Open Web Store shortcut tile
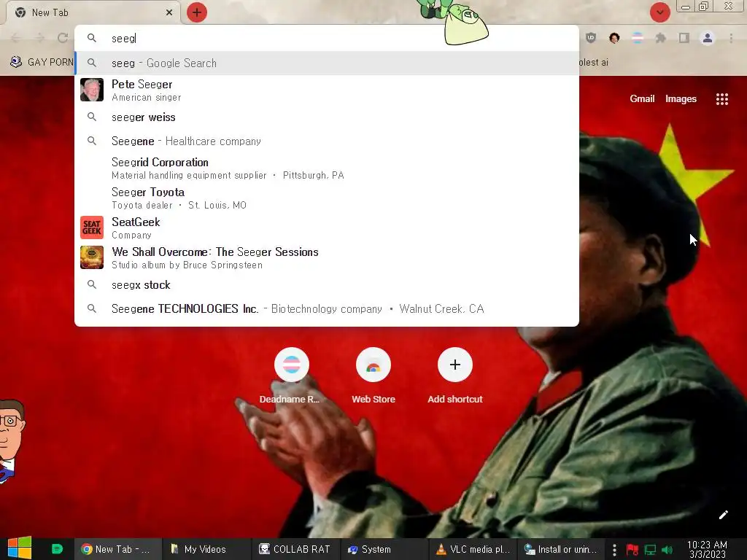 point(373,376)
